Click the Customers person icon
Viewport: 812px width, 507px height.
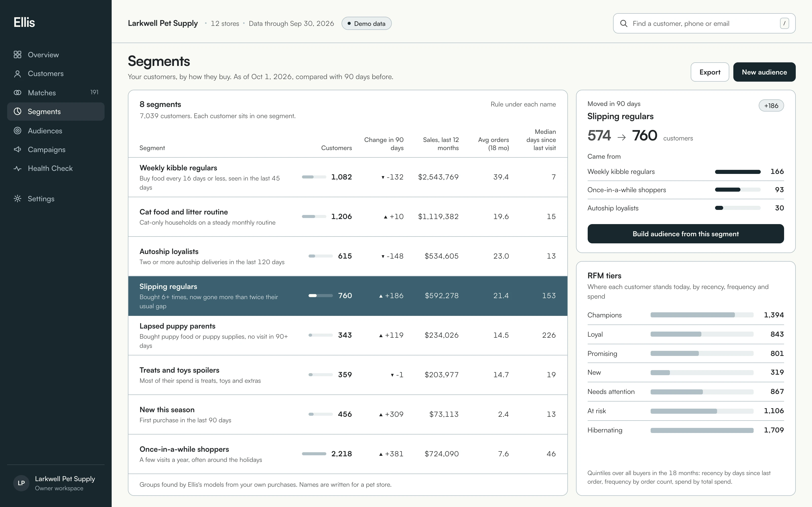click(18, 74)
